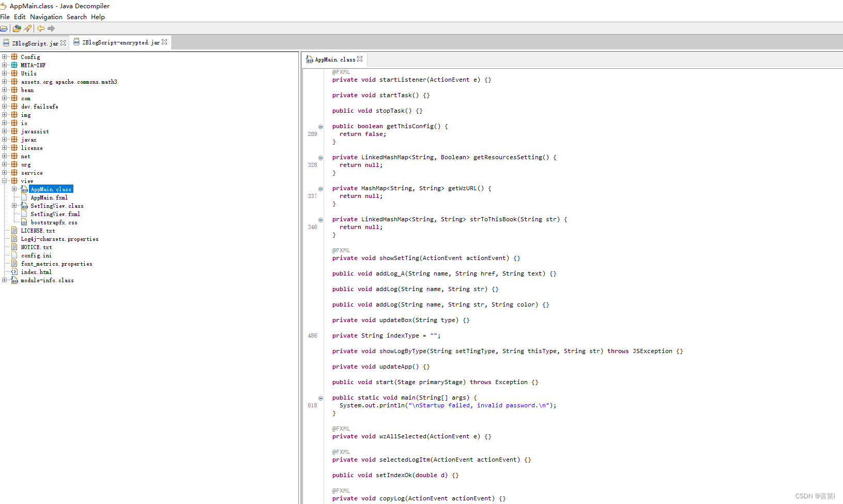The height and width of the screenshot is (504, 843).
Task: Expand the SetTingView.class tree node
Action: (14, 206)
